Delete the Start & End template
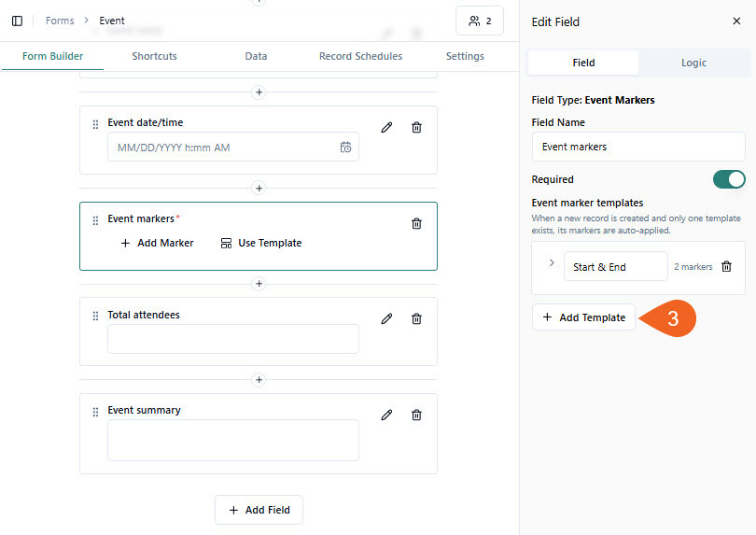Screen dimensions: 756x535 pyautogui.click(x=726, y=266)
